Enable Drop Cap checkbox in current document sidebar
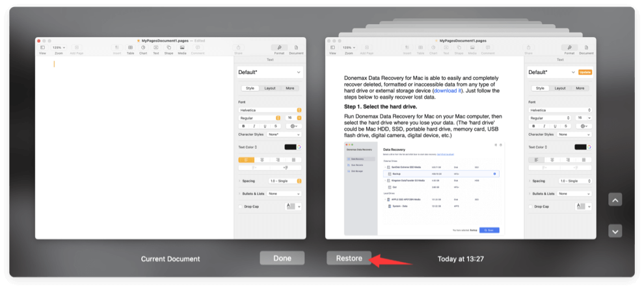 240,207
